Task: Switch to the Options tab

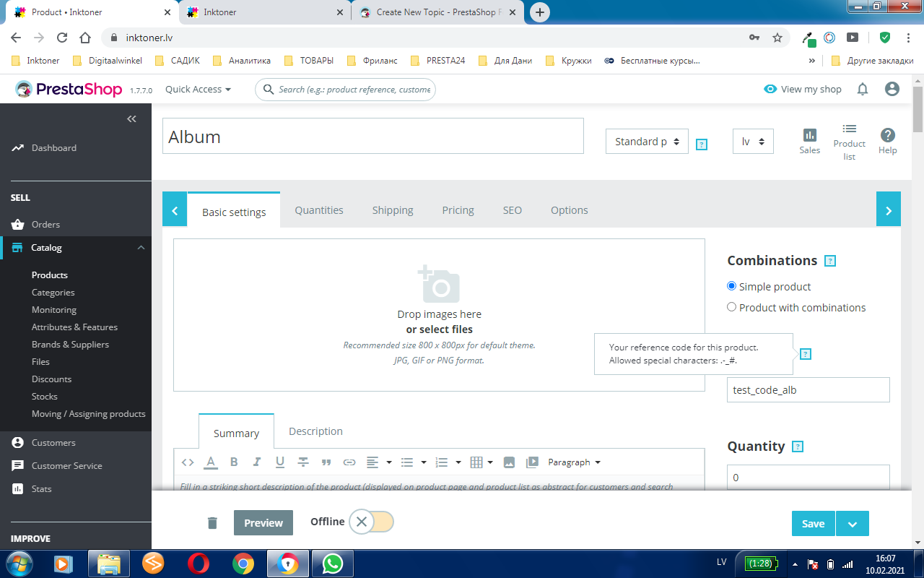Action: 570,210
